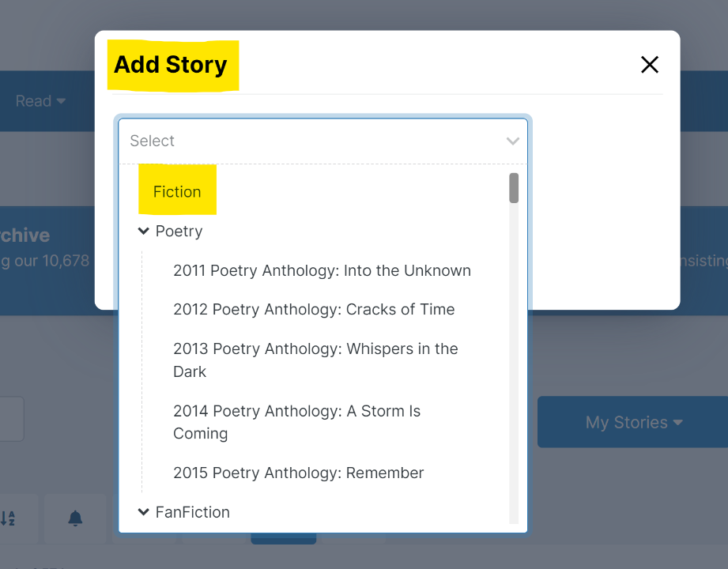Open the My Stories dropdown
Viewport: 728px width, 569px height.
click(x=632, y=422)
